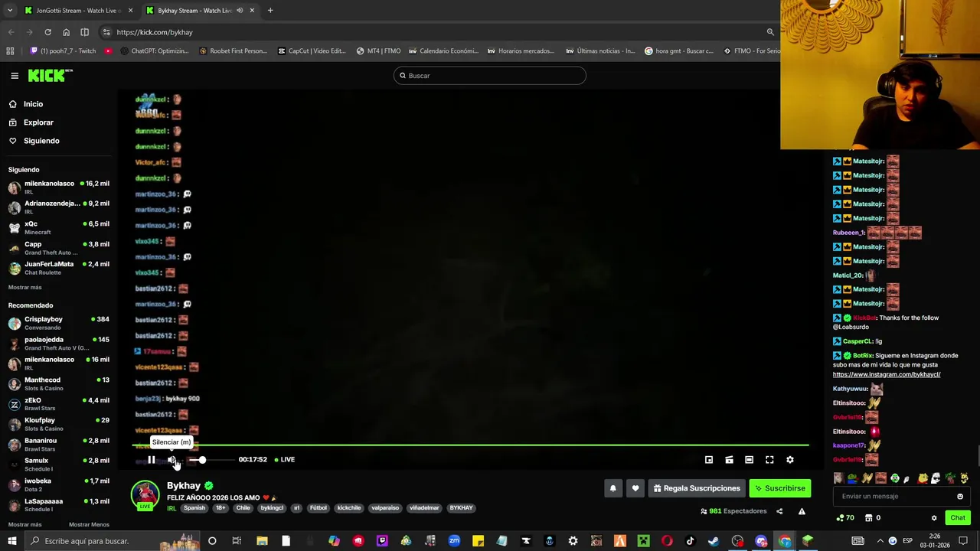Open Siguiendo in sidebar

(x=41, y=141)
